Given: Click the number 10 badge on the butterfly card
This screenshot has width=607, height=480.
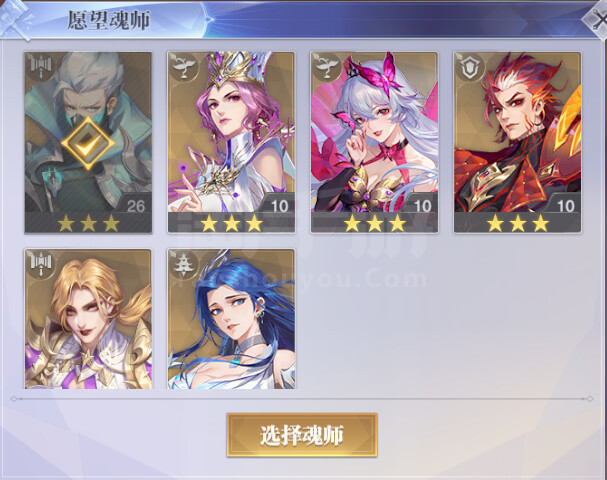Looking at the screenshot, I should pyautogui.click(x=422, y=206).
